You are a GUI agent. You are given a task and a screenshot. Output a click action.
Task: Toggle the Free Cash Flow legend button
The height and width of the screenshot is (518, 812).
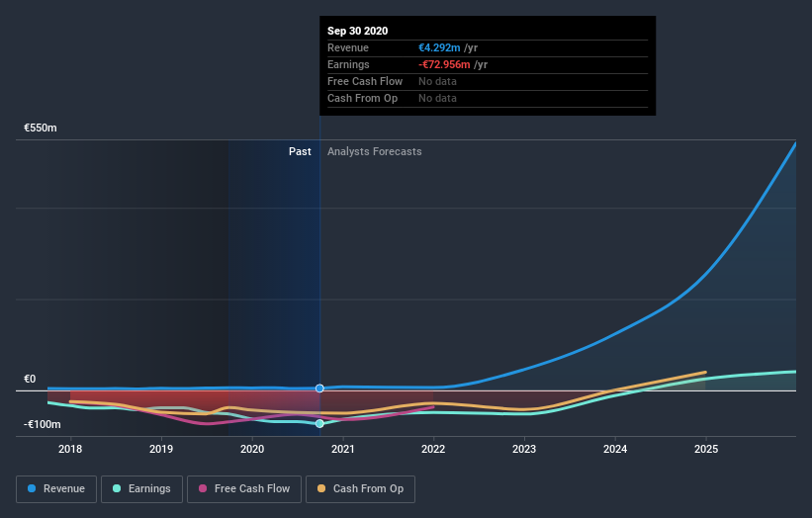(x=244, y=489)
